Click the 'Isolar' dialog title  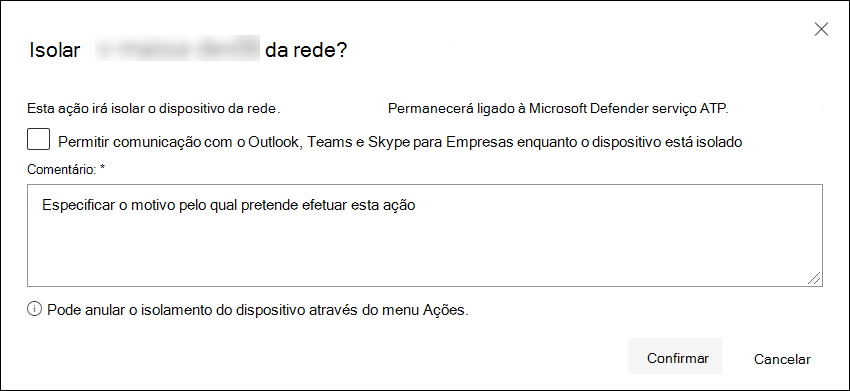pyautogui.click(x=55, y=50)
